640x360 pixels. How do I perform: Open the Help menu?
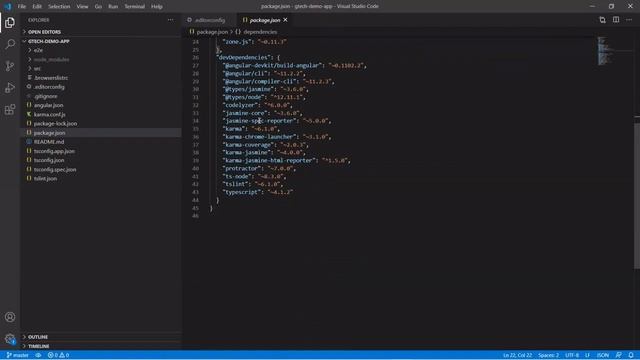click(157, 7)
